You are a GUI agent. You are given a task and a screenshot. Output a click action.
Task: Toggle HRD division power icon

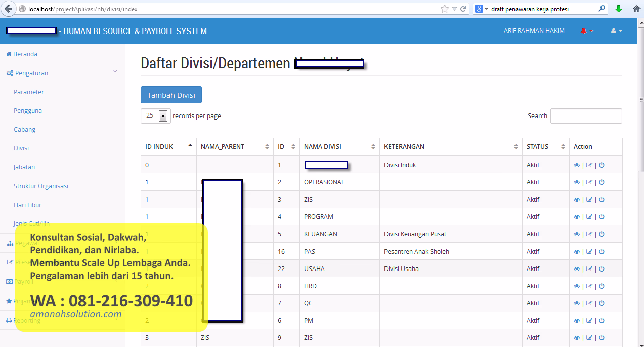coord(602,286)
